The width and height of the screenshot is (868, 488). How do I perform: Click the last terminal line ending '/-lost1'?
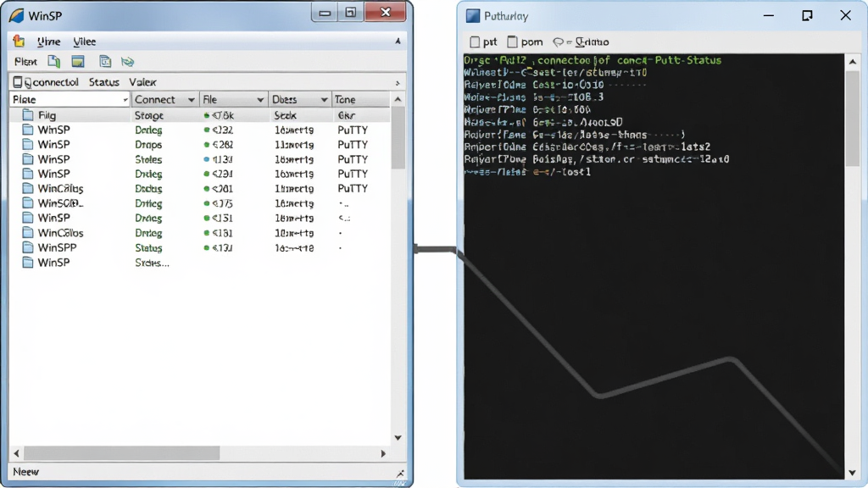point(527,172)
